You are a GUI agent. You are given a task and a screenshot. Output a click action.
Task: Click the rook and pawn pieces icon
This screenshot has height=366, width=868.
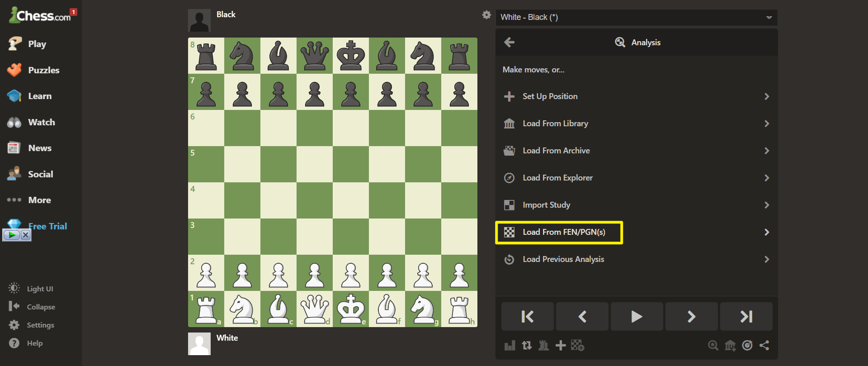[543, 346]
